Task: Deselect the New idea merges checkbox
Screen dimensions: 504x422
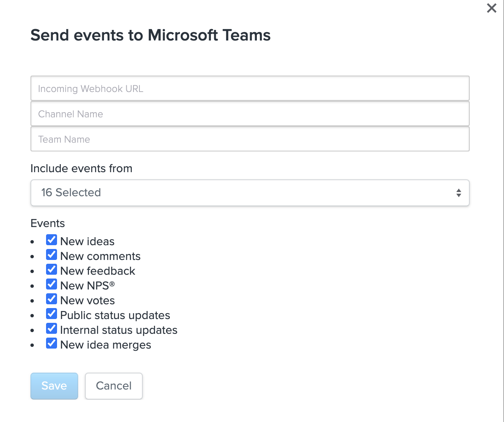Action: [52, 344]
